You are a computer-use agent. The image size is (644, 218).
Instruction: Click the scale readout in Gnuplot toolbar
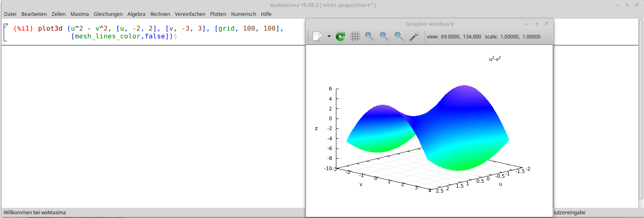[513, 37]
